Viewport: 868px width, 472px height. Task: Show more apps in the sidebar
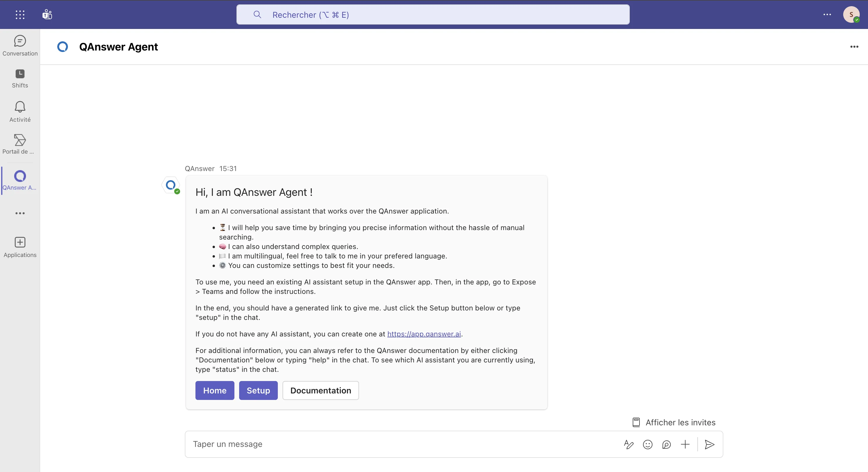[20, 213]
